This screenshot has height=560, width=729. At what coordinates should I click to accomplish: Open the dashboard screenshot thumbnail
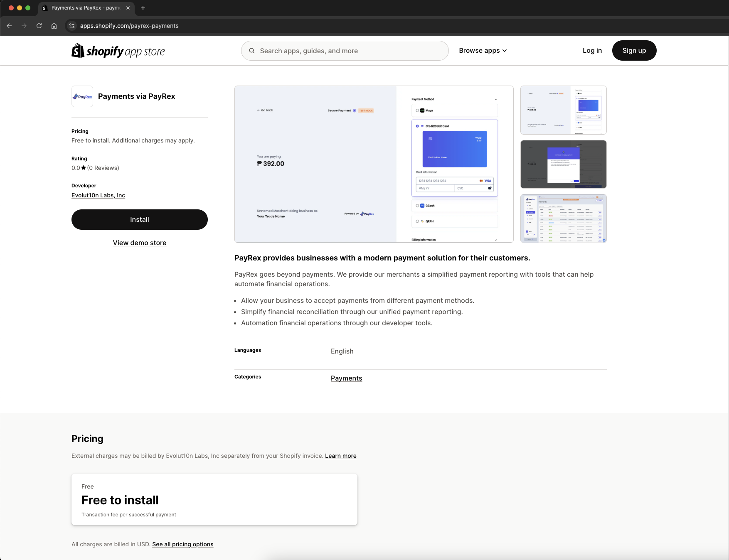[x=563, y=219]
